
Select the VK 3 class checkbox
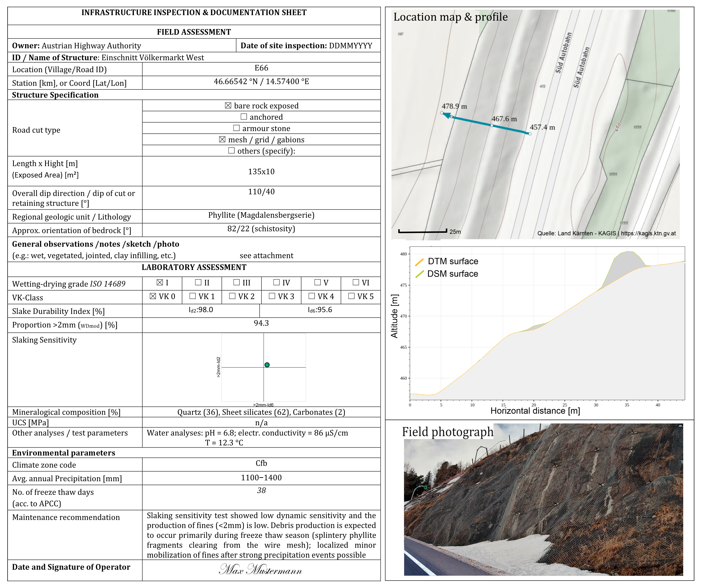(x=272, y=296)
